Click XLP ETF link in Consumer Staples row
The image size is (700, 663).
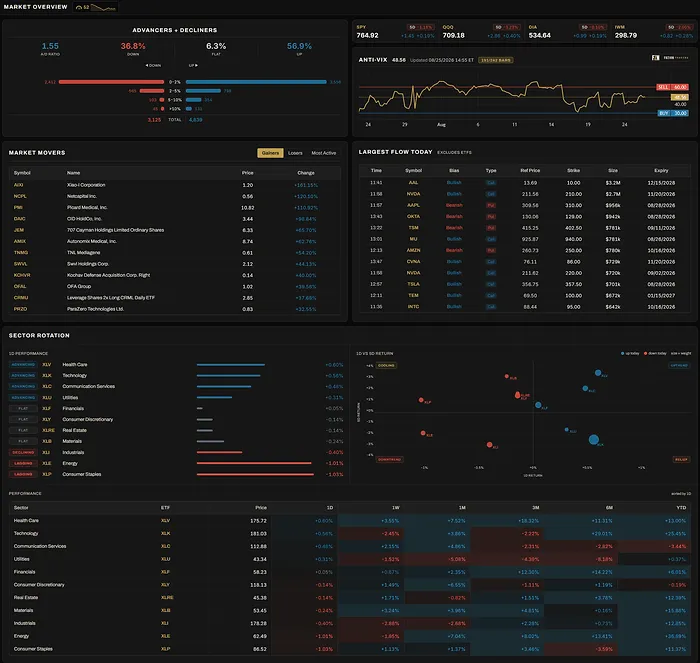pos(165,649)
